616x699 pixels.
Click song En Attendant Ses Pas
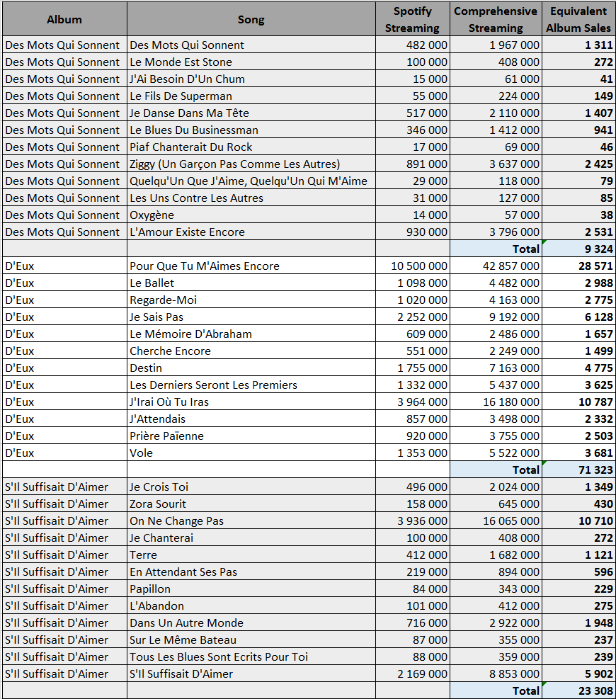(x=251, y=572)
